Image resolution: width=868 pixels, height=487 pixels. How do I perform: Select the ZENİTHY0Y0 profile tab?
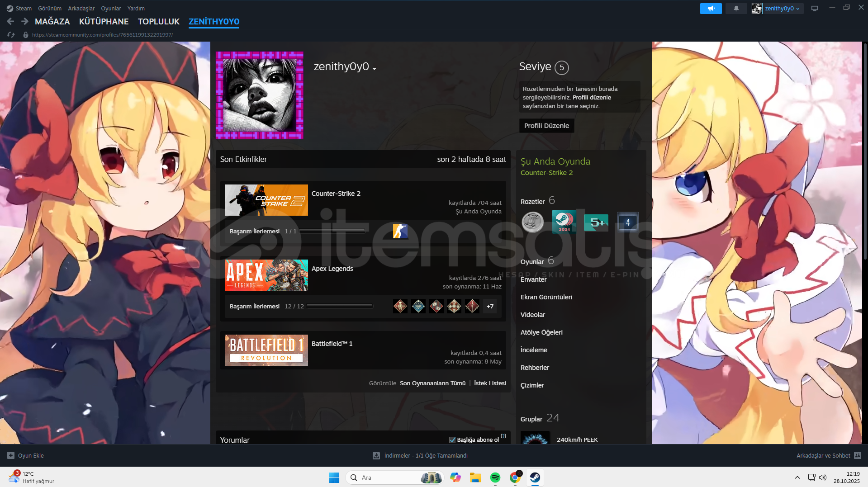click(214, 22)
